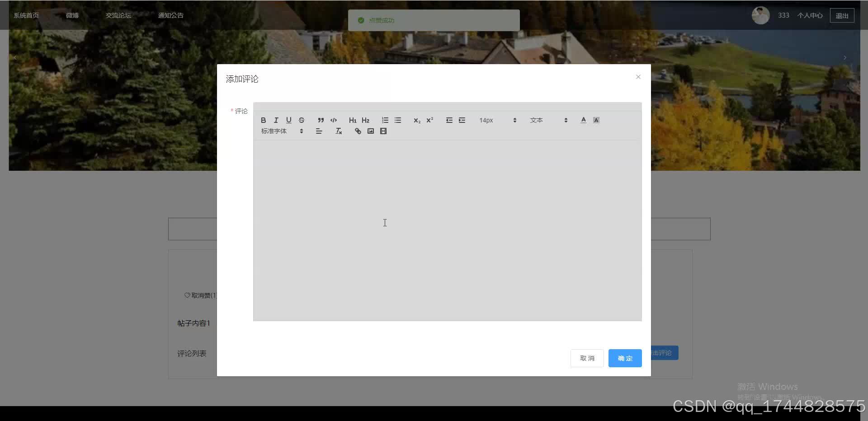Screen dimensions: 868x421
Task: Toggle italic formatting in comment editor
Action: pyautogui.click(x=276, y=120)
